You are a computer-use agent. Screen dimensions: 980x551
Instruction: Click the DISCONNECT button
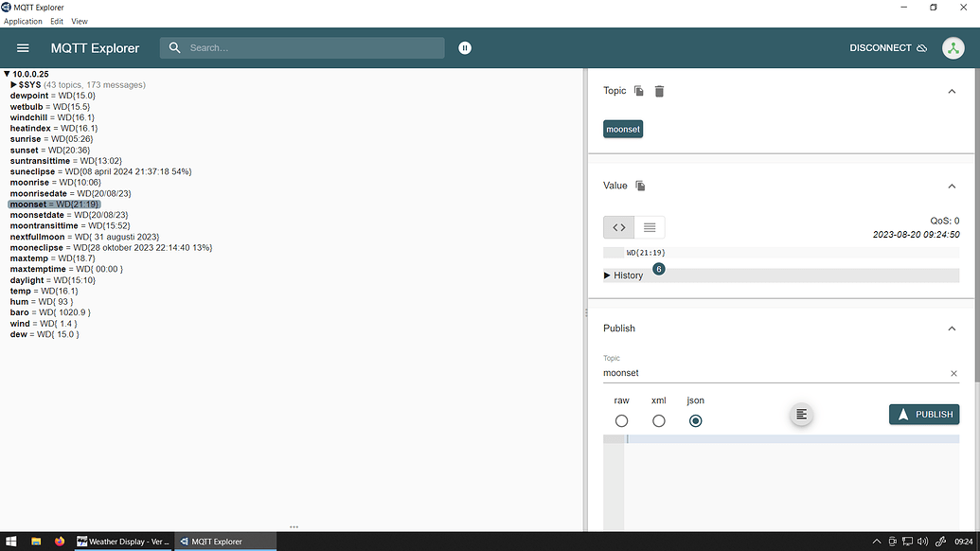888,48
